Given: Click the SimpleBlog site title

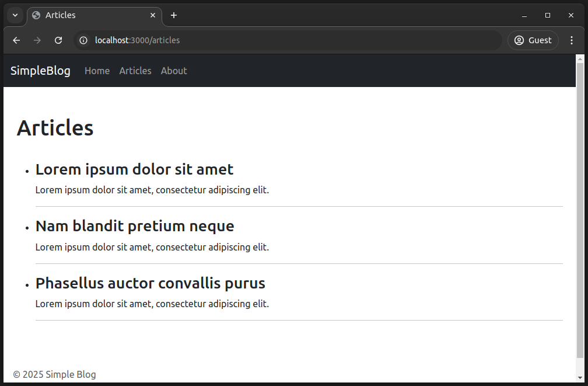Looking at the screenshot, I should coord(40,71).
